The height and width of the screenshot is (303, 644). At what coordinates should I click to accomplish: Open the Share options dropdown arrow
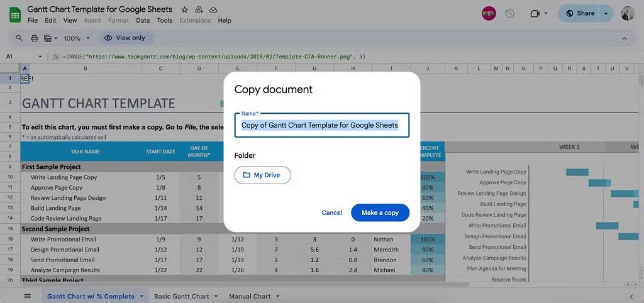(x=606, y=14)
